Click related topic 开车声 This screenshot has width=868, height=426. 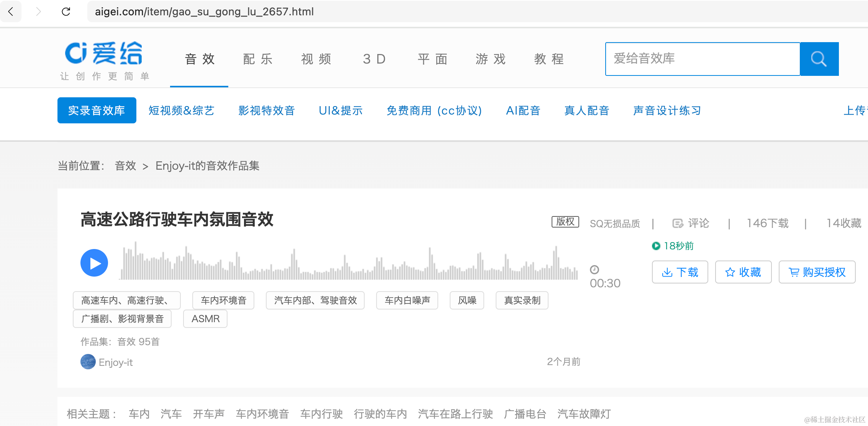pyautogui.click(x=209, y=414)
